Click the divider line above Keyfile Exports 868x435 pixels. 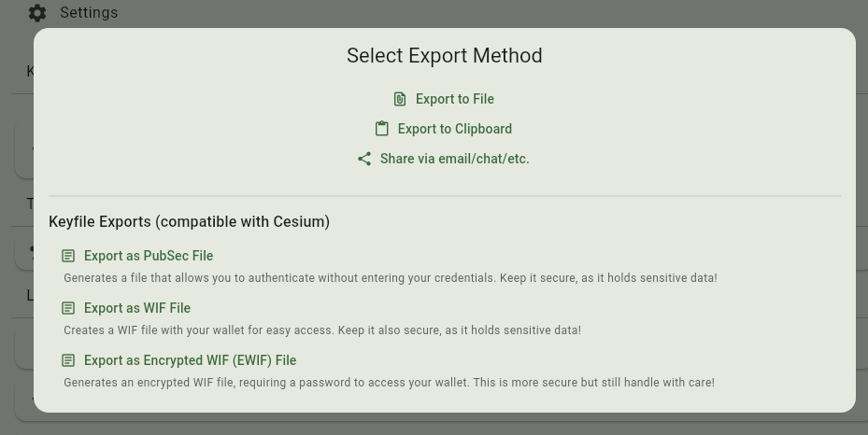[x=445, y=196]
